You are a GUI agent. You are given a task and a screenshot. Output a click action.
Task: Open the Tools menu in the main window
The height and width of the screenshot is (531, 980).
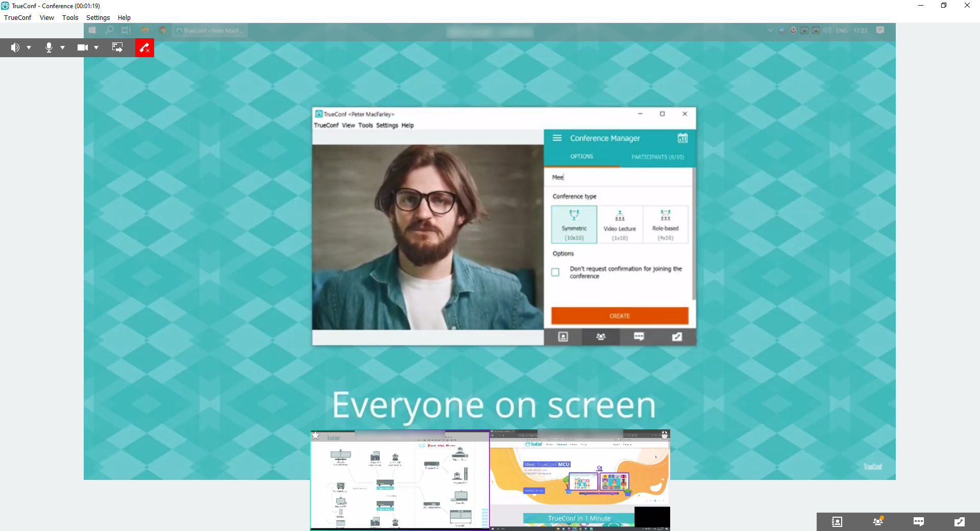(x=70, y=17)
